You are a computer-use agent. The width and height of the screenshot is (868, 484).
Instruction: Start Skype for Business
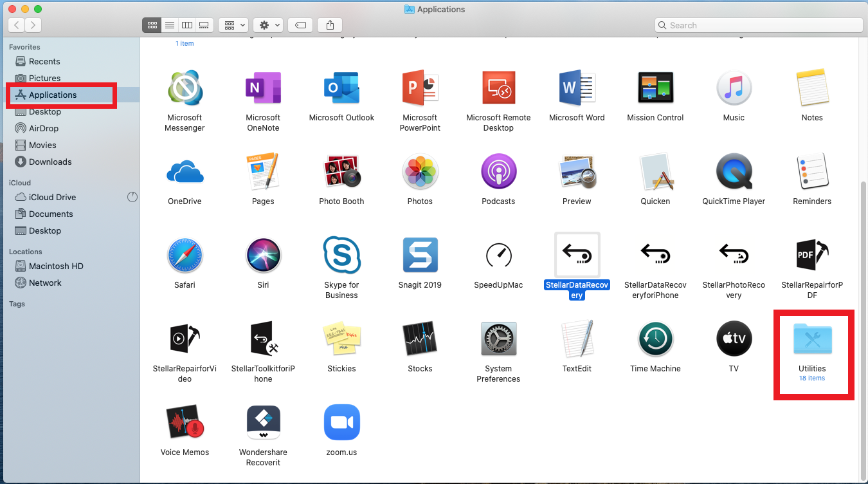tap(341, 256)
